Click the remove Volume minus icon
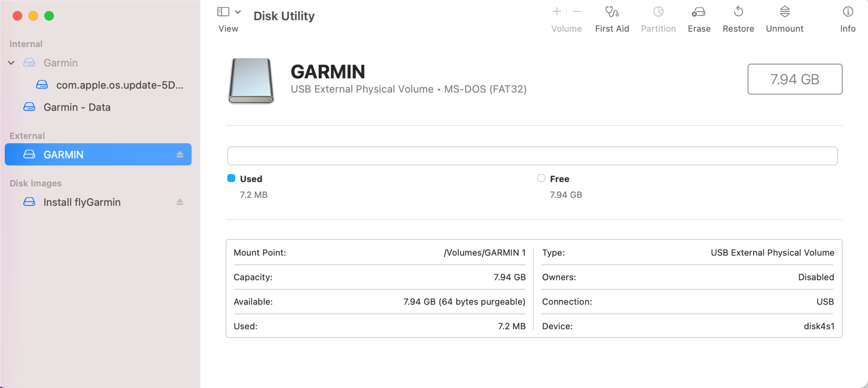 click(576, 11)
